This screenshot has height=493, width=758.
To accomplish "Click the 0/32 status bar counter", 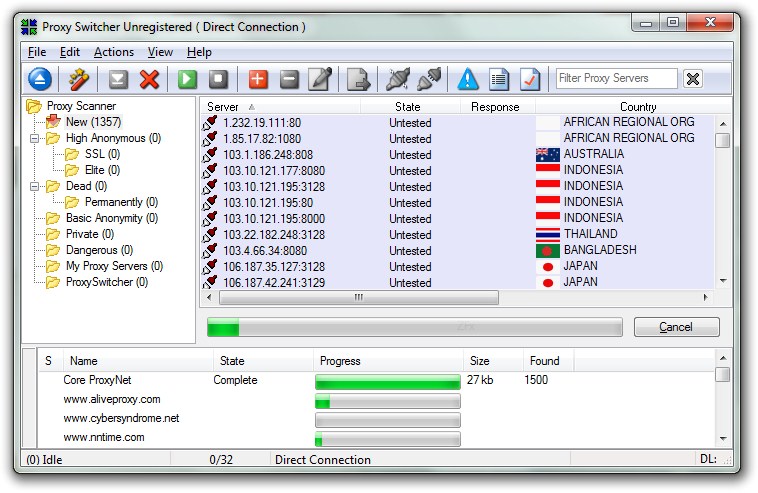I will point(221,460).
